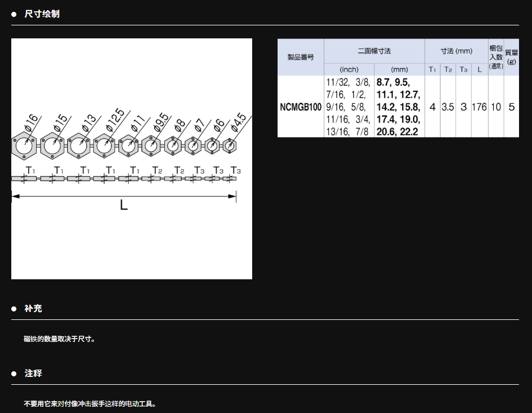Select the smallest φ4.5 hexagon socket
Viewport: 532px width, 413px height.
[230, 146]
